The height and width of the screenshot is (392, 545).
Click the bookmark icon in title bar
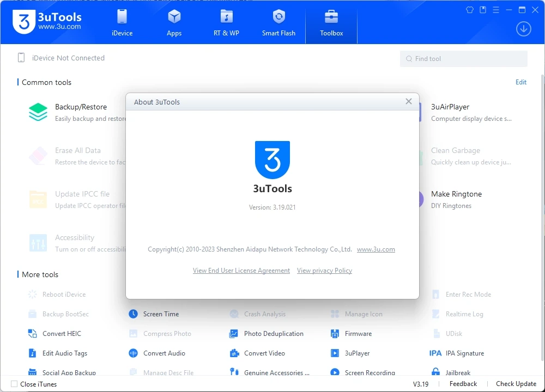click(483, 10)
